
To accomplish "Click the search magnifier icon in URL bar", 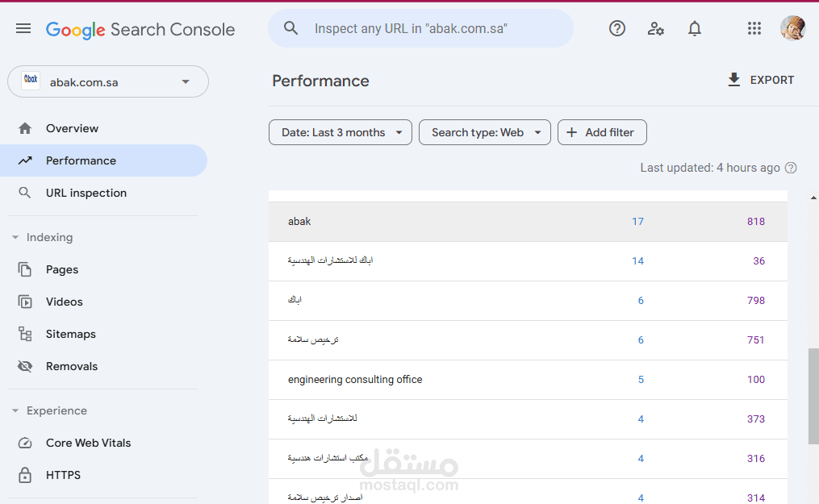I will pyautogui.click(x=291, y=28).
